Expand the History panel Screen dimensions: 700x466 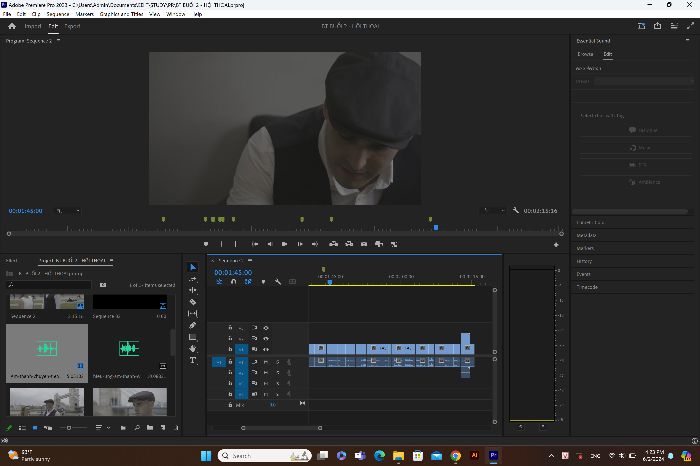point(584,261)
